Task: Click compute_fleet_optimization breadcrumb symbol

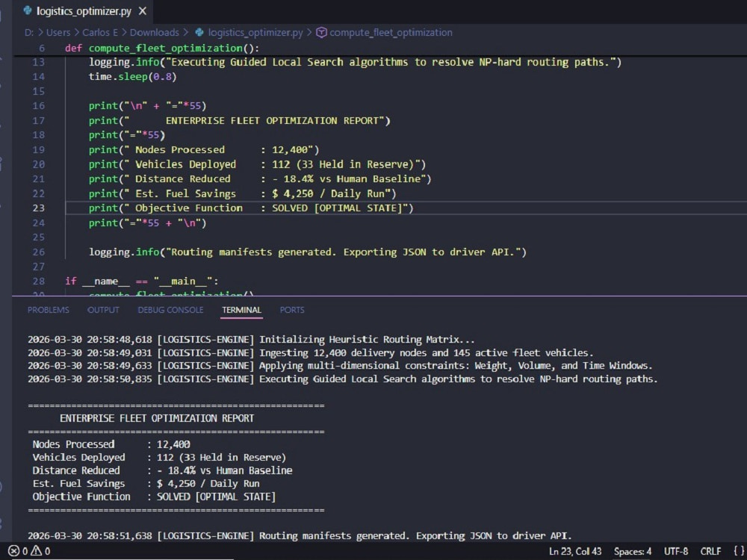Action: click(391, 32)
